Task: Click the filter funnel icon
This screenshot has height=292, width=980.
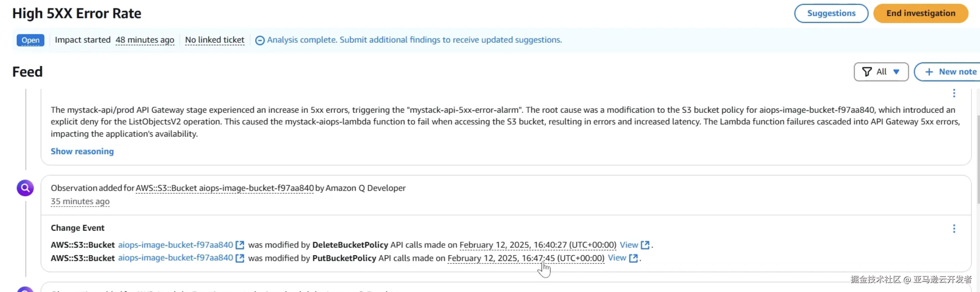Action: 867,72
